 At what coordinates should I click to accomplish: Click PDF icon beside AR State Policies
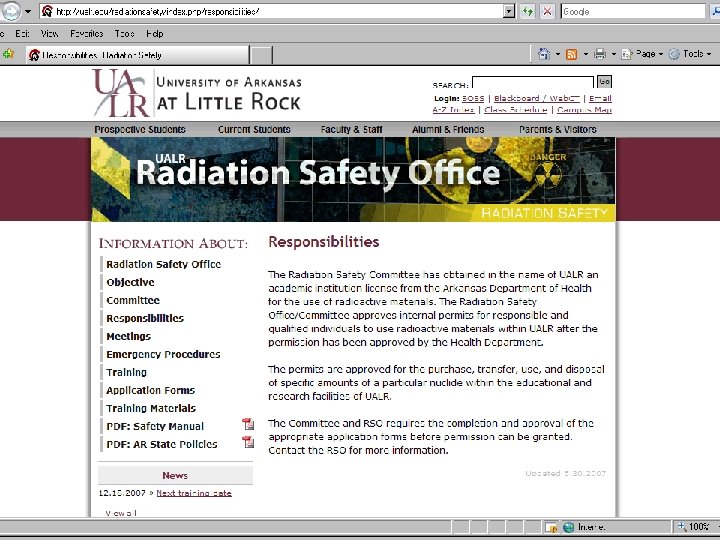pyautogui.click(x=248, y=442)
